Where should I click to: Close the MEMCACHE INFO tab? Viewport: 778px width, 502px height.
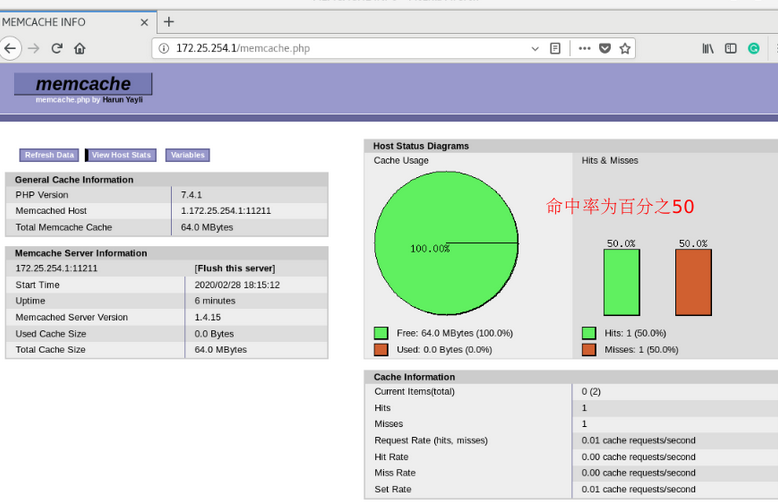click(x=144, y=22)
